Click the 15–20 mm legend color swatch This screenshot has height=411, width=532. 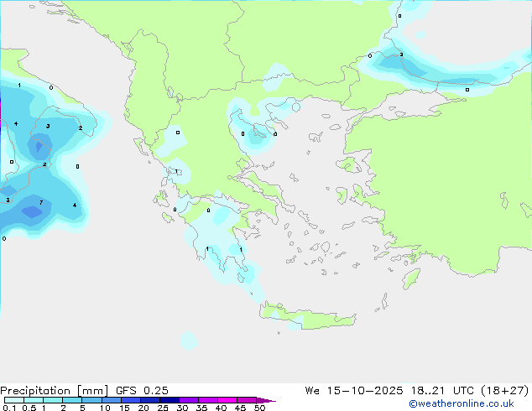pyautogui.click(x=130, y=400)
